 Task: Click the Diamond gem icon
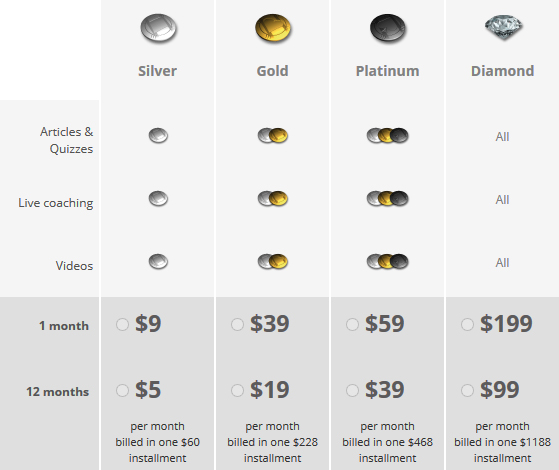[503, 27]
